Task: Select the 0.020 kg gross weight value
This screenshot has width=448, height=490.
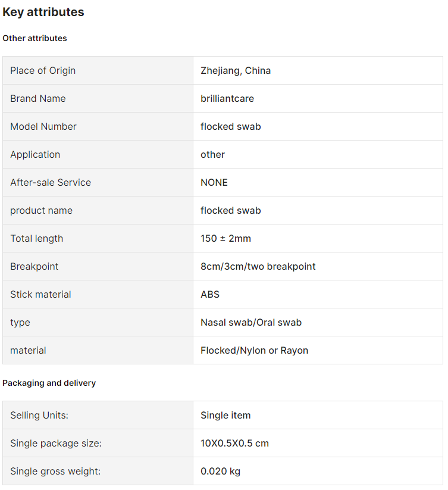Action: pos(220,472)
